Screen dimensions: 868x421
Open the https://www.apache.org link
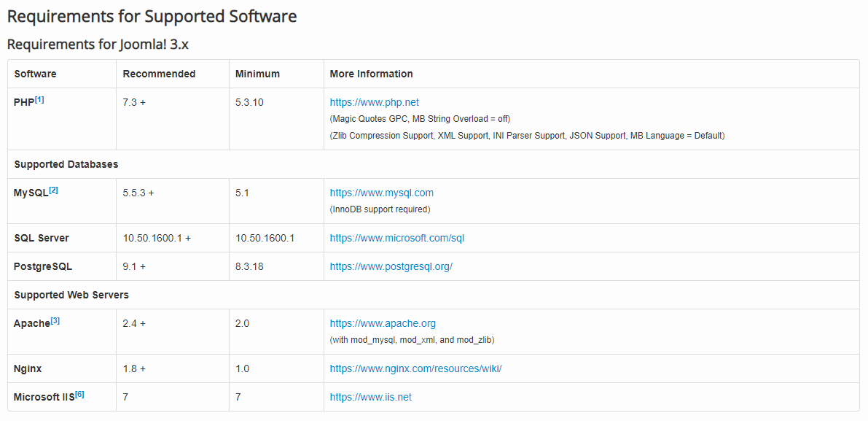[x=383, y=323]
